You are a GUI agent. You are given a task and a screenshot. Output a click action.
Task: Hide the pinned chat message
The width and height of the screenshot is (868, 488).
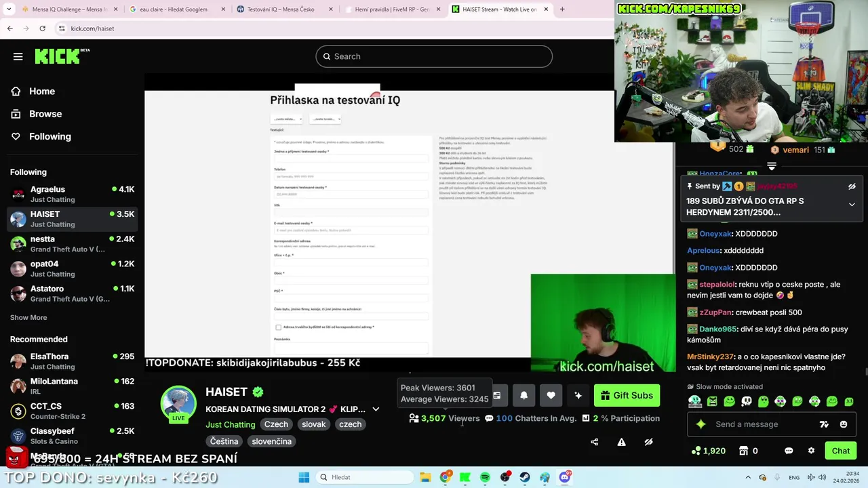(852, 186)
